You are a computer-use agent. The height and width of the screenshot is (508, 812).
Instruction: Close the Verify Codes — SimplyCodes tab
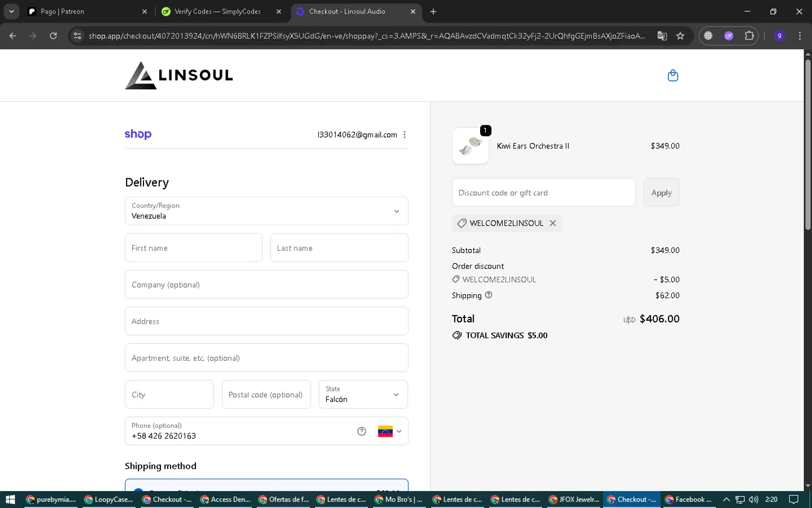point(279,11)
